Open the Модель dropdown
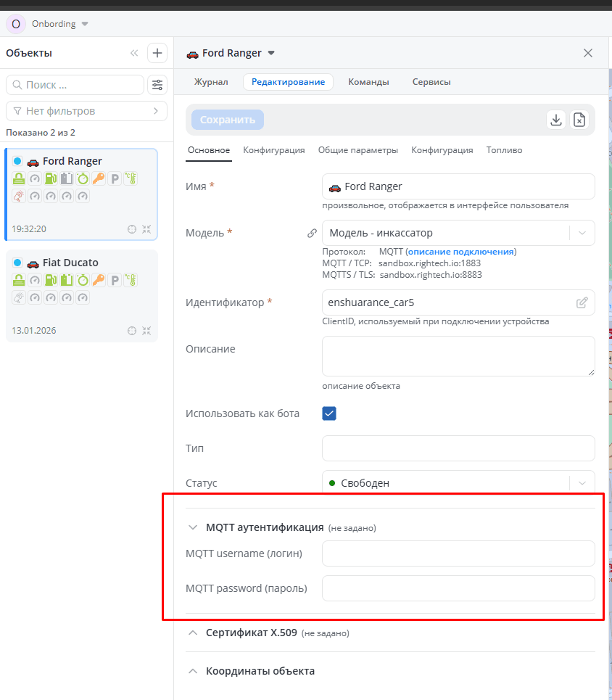The height and width of the screenshot is (700, 612). click(458, 234)
